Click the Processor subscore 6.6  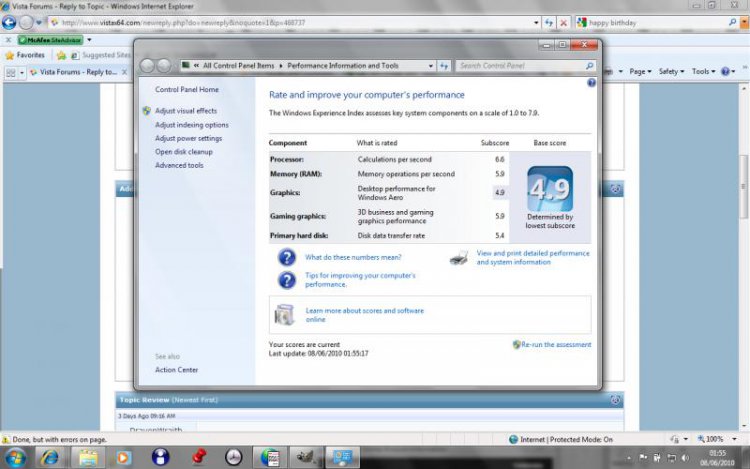click(500, 159)
